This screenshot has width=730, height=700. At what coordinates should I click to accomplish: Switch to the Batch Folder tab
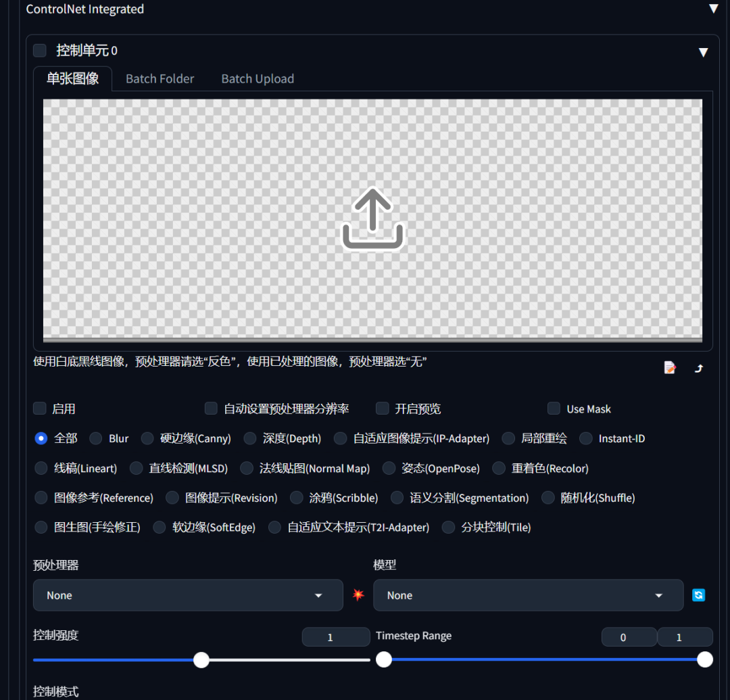(160, 78)
